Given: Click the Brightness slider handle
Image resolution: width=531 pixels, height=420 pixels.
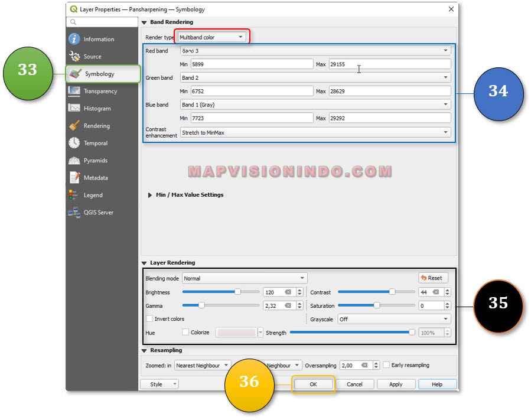Looking at the screenshot, I should pyautogui.click(x=237, y=292).
